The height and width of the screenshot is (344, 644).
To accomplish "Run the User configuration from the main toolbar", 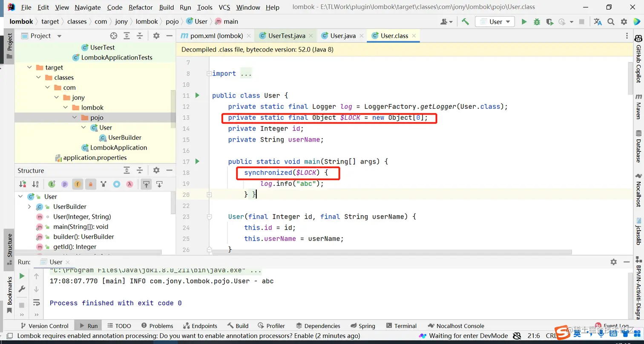I will pyautogui.click(x=524, y=22).
